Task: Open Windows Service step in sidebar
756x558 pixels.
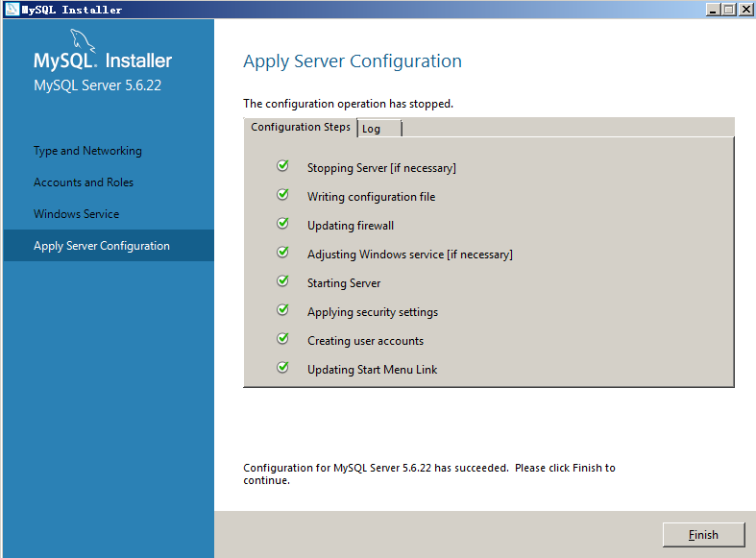Action: (76, 214)
